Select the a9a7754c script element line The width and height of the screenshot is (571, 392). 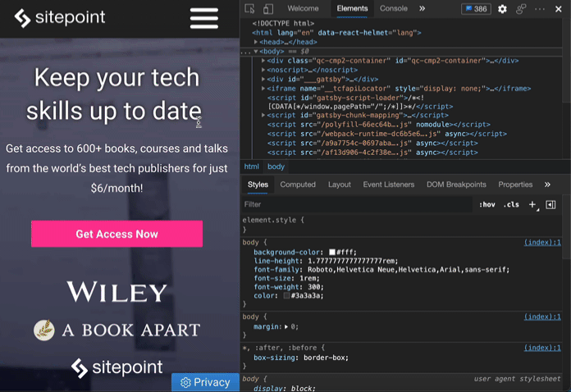(x=372, y=143)
